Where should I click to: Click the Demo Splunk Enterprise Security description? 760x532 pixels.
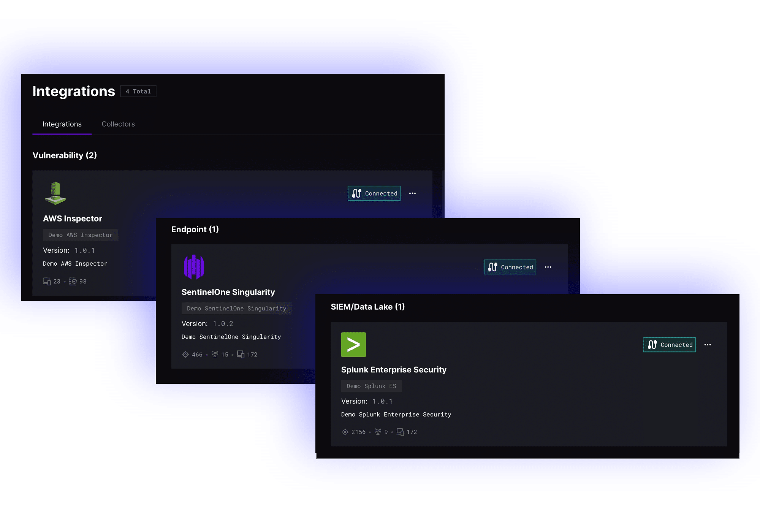click(396, 414)
